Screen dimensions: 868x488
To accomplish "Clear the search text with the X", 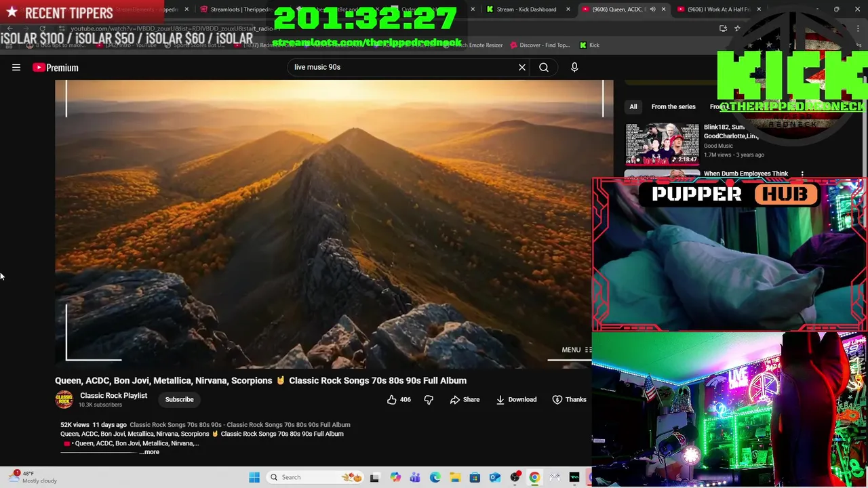I will 522,67.
